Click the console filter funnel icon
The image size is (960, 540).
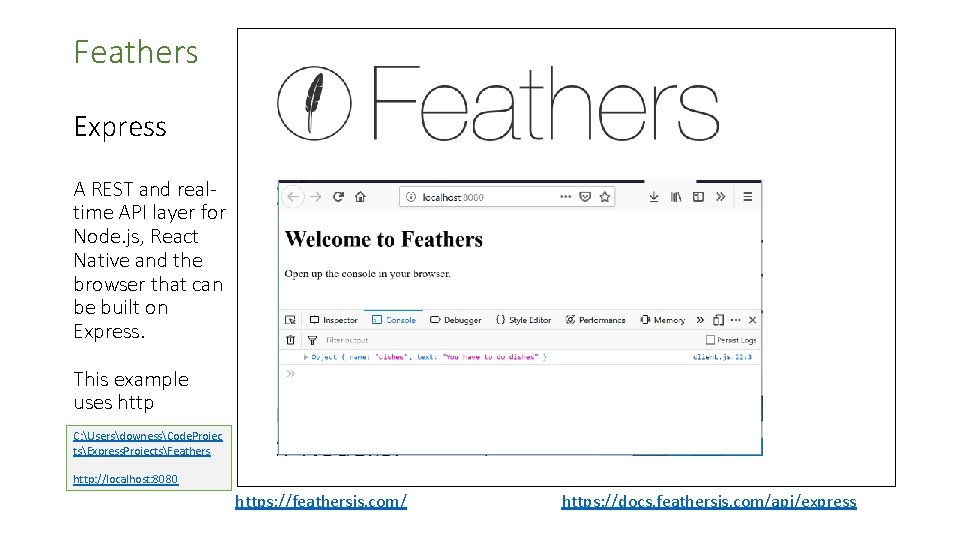point(312,340)
